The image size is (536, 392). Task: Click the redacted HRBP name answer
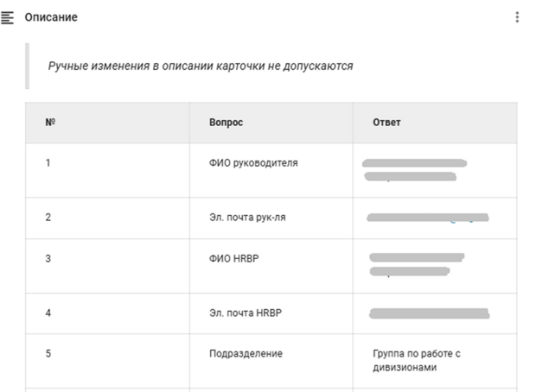[417, 264]
